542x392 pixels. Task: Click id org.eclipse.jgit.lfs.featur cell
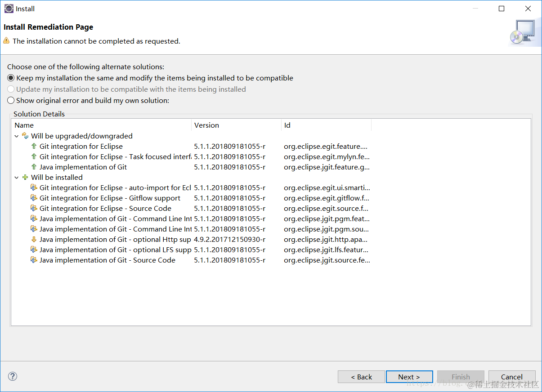[x=326, y=250]
